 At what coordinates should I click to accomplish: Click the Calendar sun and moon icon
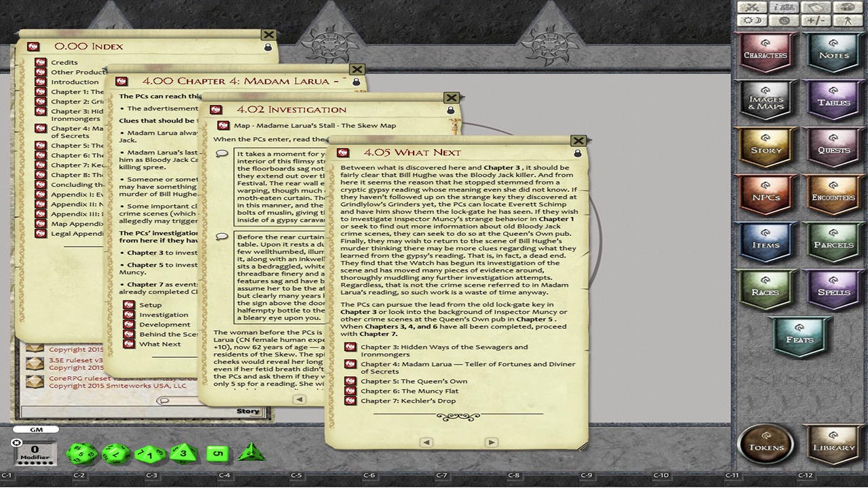[x=752, y=20]
